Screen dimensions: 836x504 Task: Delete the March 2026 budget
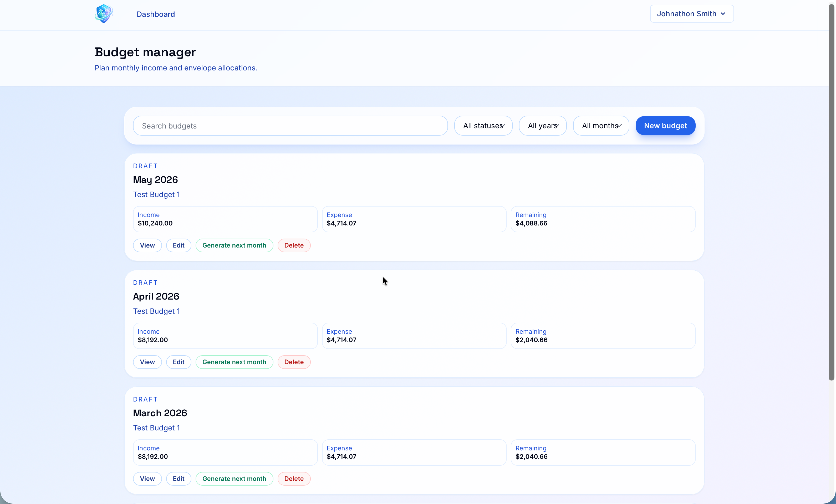(x=294, y=479)
